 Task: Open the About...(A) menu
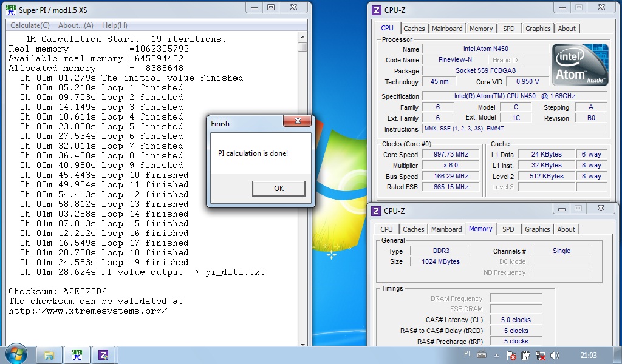click(76, 25)
